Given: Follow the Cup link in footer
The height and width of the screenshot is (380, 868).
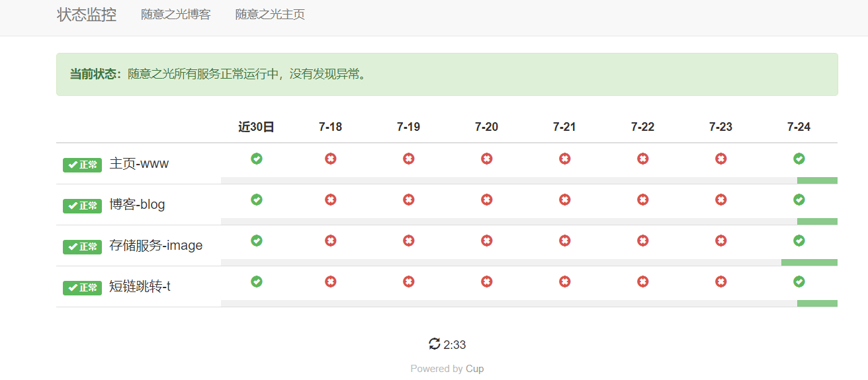Looking at the screenshot, I should point(474,369).
